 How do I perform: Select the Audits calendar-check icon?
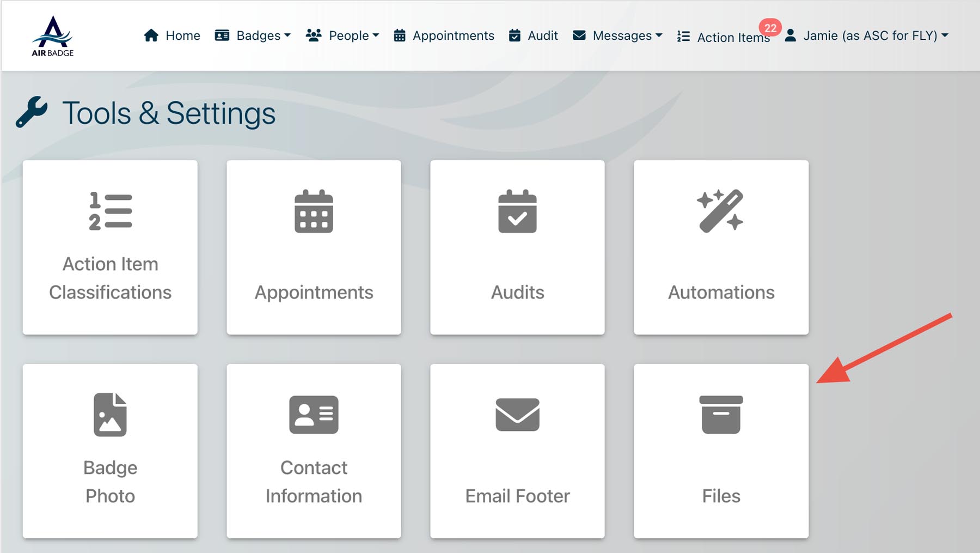coord(517,211)
